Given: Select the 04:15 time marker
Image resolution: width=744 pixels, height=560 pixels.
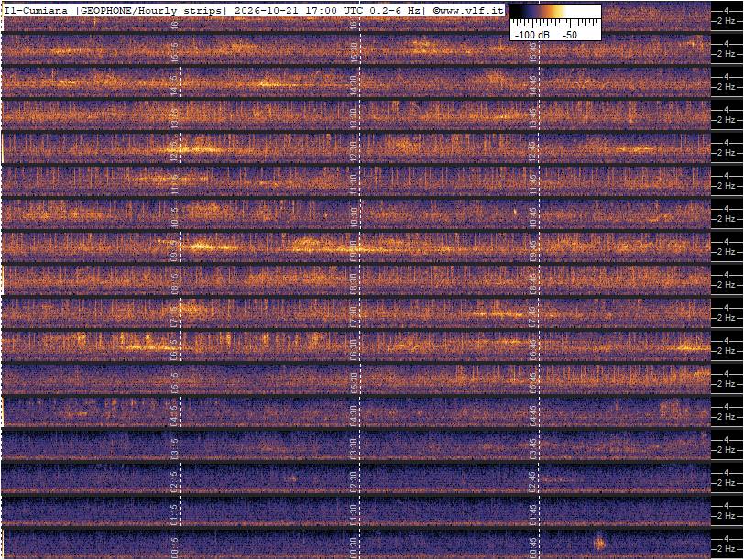Looking at the screenshot, I should coord(176,416).
